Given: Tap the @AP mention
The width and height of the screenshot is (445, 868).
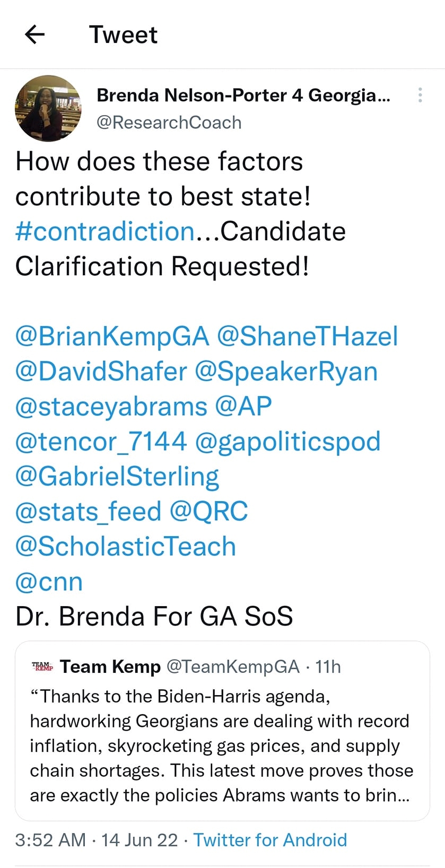Looking at the screenshot, I should coord(243,407).
